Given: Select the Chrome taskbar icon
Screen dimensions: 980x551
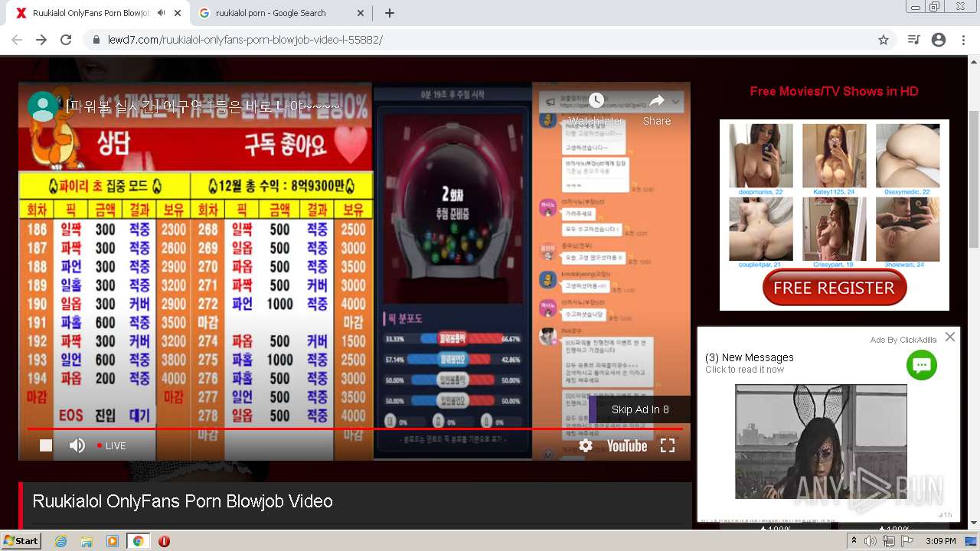Looking at the screenshot, I should point(138,541).
